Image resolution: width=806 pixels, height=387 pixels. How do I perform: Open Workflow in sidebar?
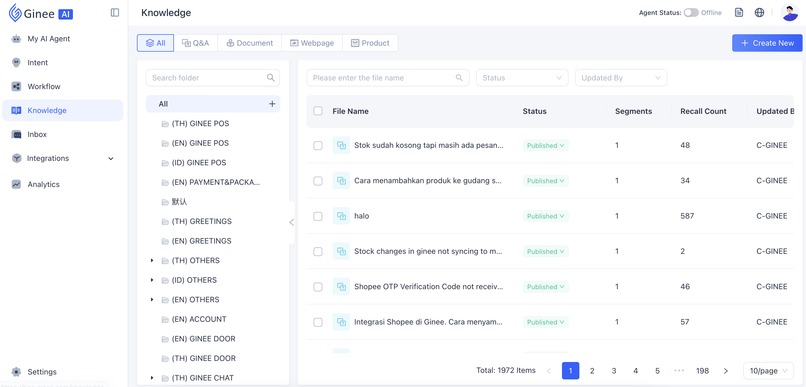click(x=63, y=86)
